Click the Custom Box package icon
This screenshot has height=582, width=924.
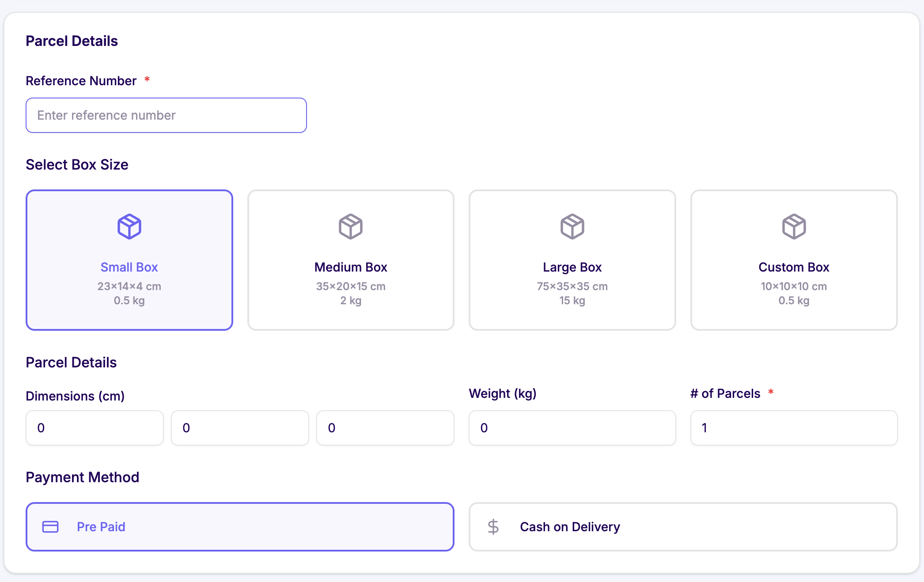click(x=794, y=227)
